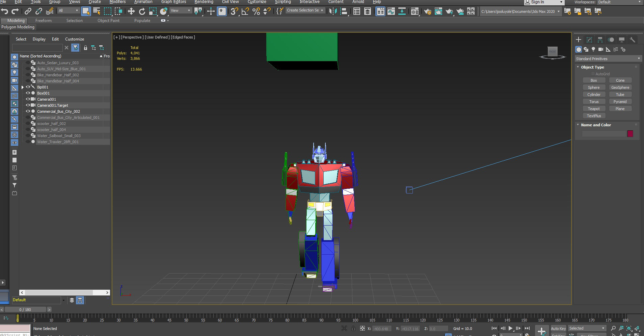Toggle the Spinner Snap button
Viewport: 644px width, 336px height.
click(267, 11)
